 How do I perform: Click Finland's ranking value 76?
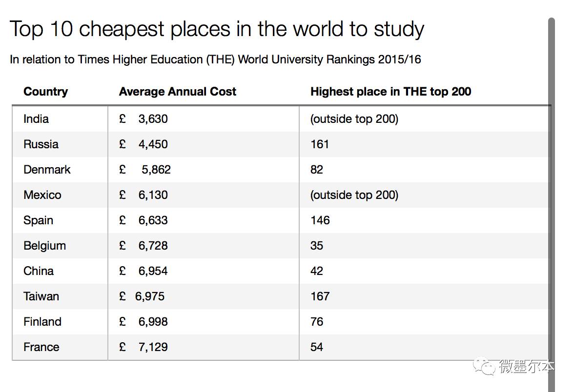(x=317, y=322)
